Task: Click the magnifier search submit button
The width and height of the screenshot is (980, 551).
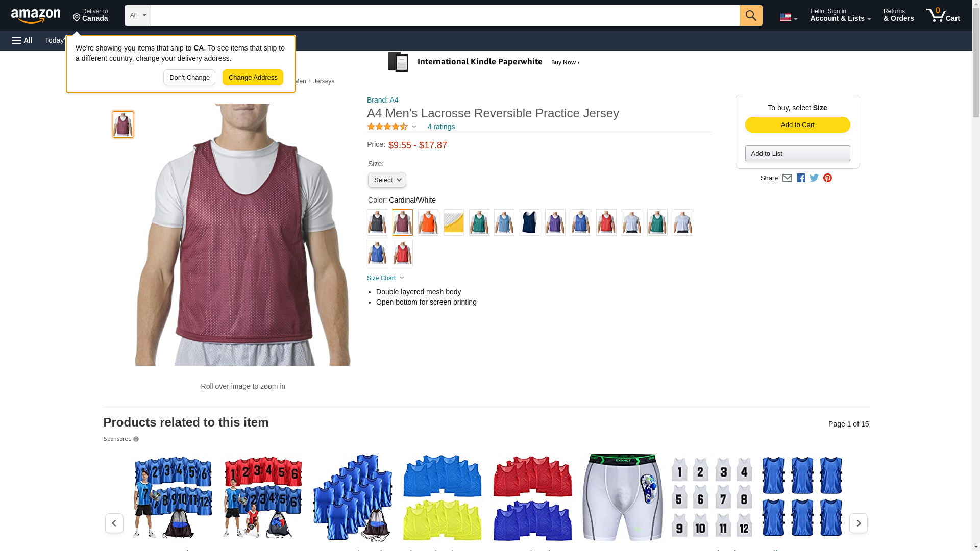Action: (x=751, y=15)
